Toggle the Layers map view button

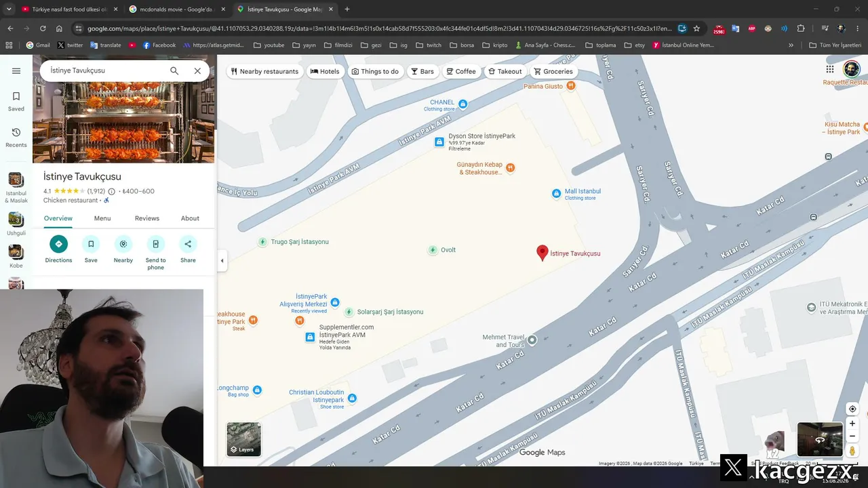pyautogui.click(x=243, y=439)
